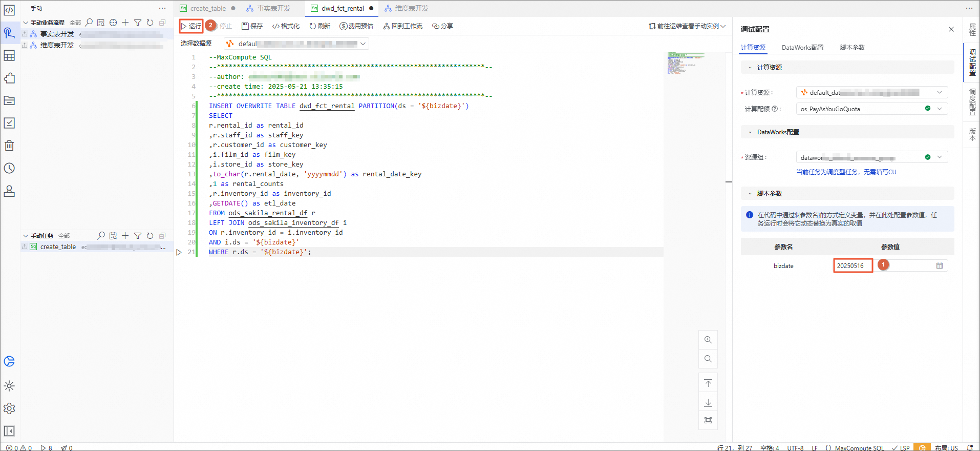This screenshot has width=980, height=451.
Task: Click the sun theme icon in left sidebar
Action: tap(9, 386)
